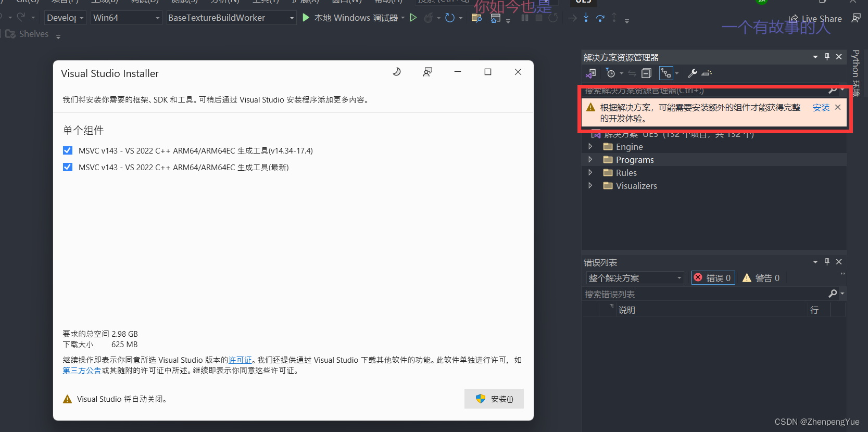Viewport: 868px width, 432px height.
Task: Click the start without debugging play icon
Action: pos(413,18)
